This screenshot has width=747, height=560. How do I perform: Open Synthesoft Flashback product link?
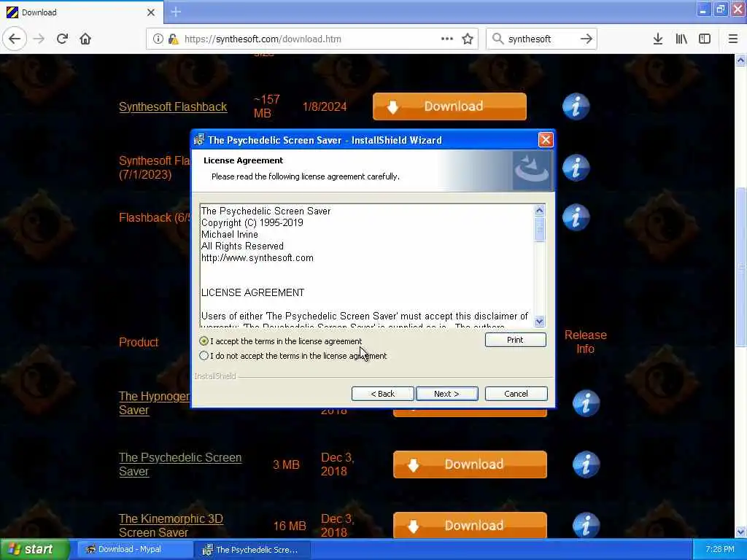coord(173,106)
